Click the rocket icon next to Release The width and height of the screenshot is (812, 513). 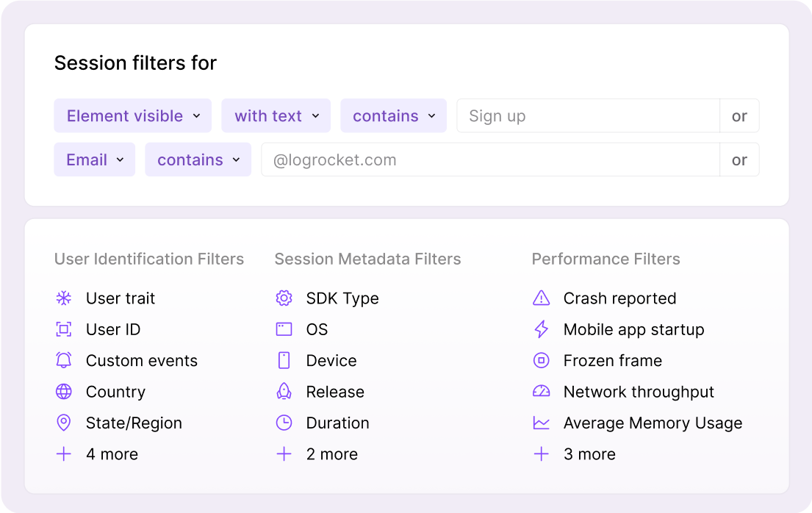284,392
